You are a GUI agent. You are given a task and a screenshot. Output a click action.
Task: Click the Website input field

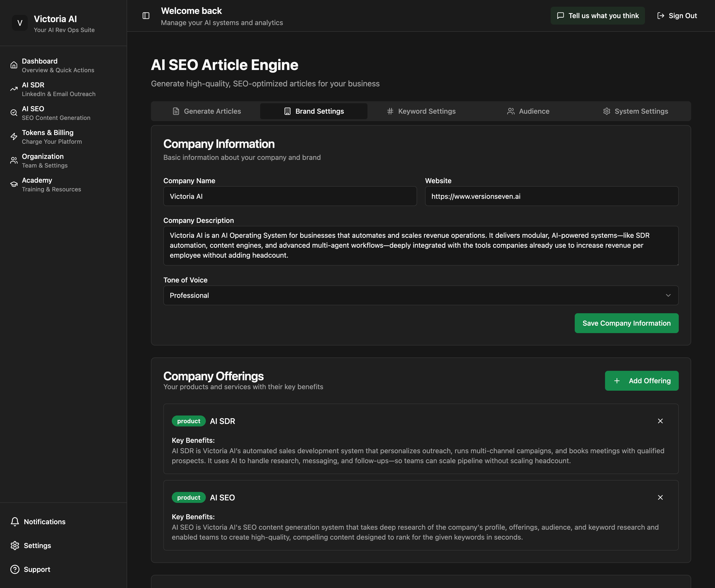[x=551, y=196]
